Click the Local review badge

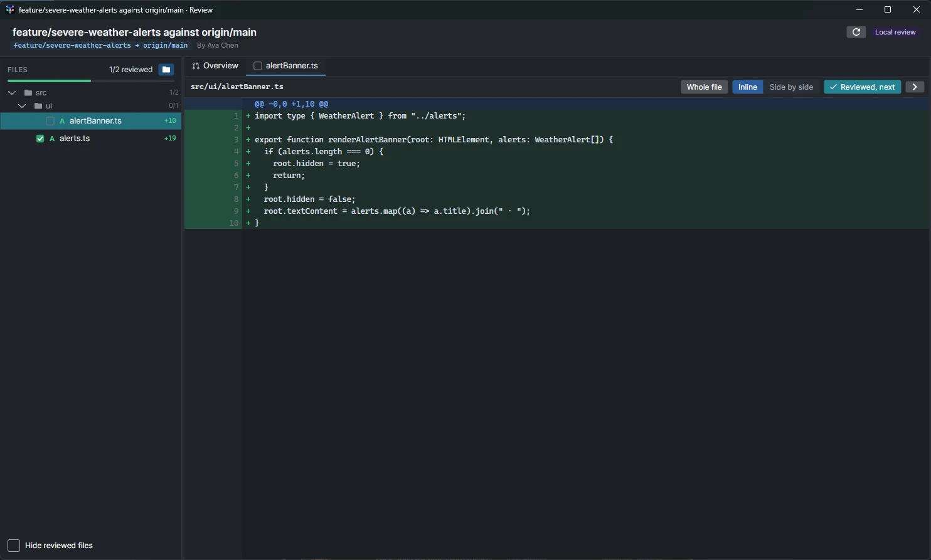coord(895,32)
